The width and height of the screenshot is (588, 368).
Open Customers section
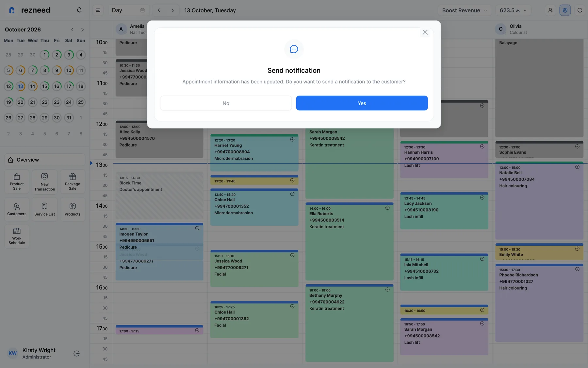[17, 209]
